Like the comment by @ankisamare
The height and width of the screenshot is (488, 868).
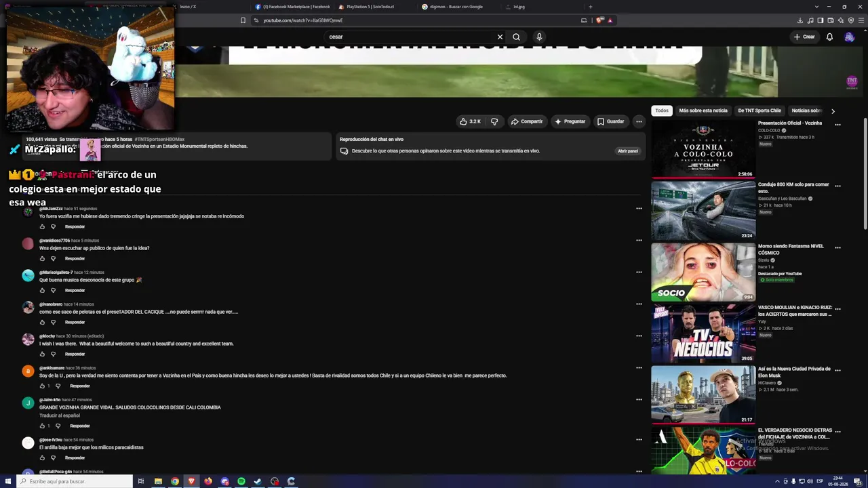[42, 386]
